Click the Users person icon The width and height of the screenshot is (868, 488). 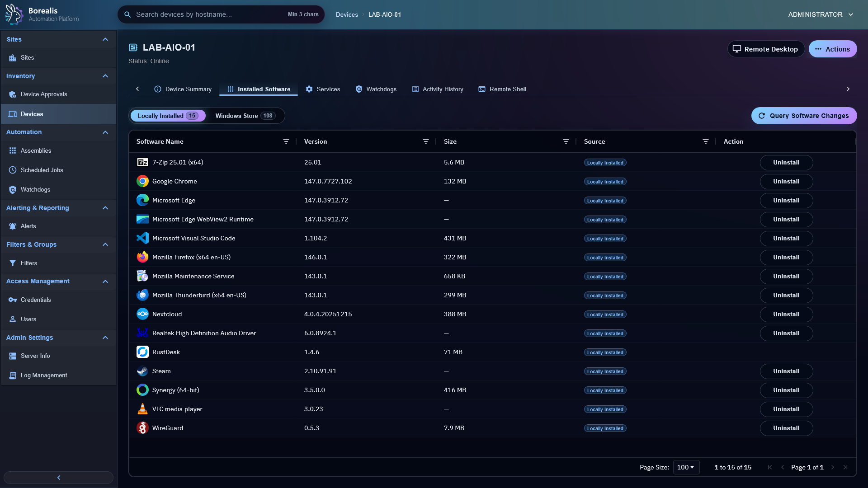click(13, 319)
